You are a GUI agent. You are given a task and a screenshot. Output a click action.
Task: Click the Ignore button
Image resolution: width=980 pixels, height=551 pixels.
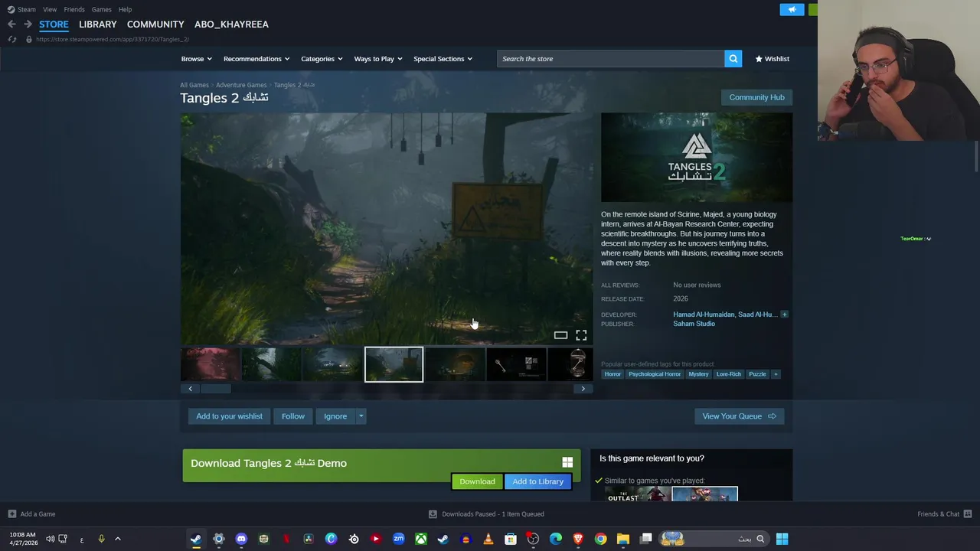coord(335,416)
